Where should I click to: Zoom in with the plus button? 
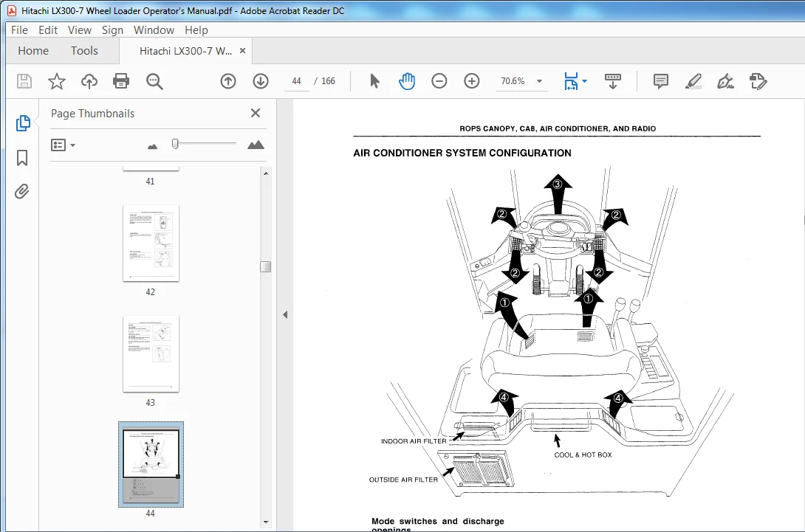(x=471, y=81)
